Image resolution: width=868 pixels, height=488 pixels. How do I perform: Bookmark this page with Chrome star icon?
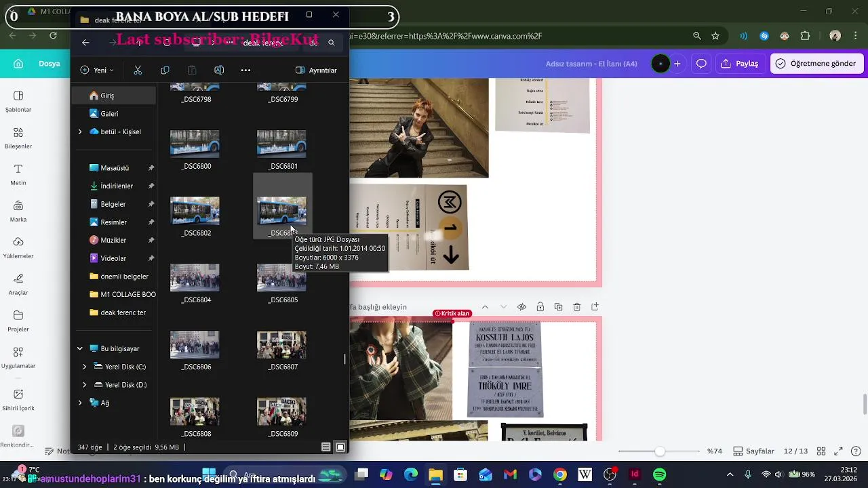click(x=715, y=36)
